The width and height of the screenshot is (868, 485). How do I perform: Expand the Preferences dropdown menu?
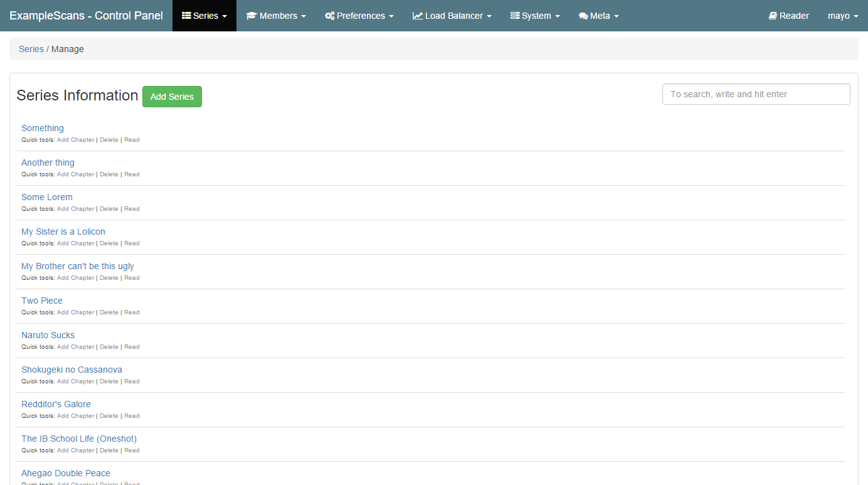pyautogui.click(x=359, y=16)
